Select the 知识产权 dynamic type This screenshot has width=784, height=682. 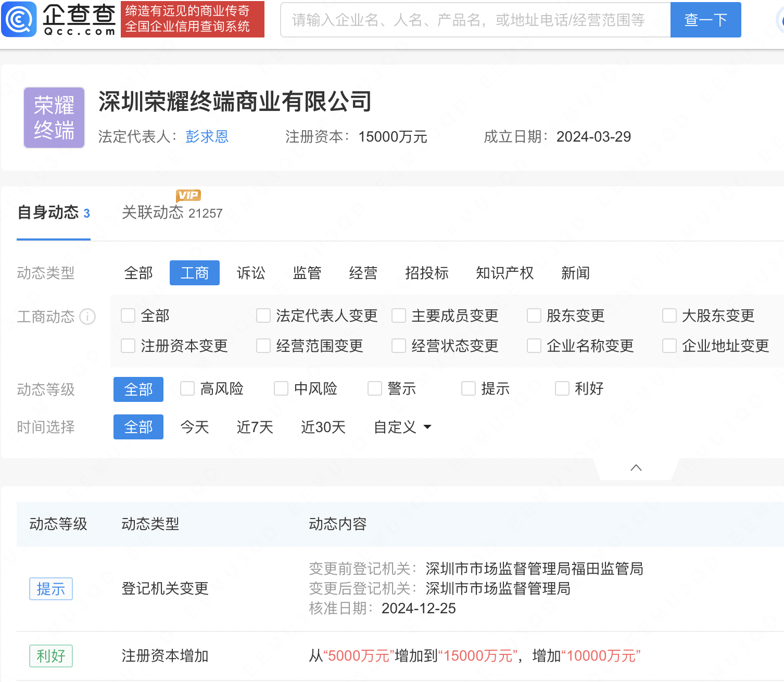[x=505, y=273]
